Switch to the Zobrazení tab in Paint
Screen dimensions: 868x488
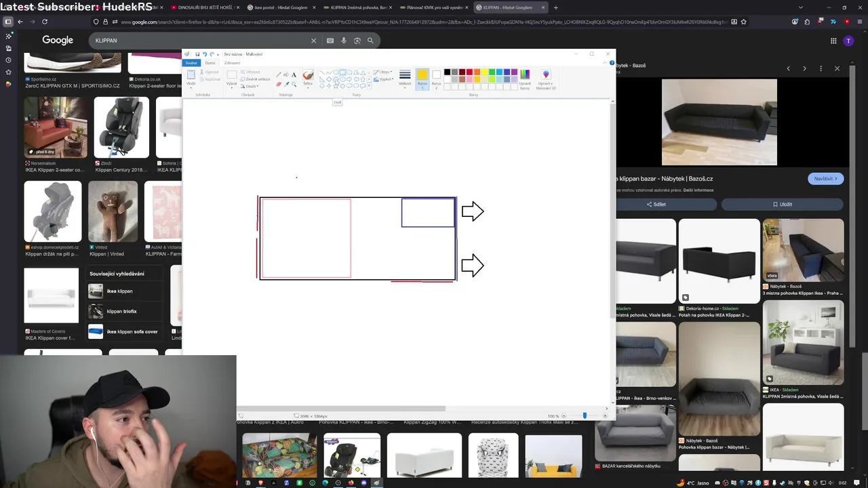232,63
